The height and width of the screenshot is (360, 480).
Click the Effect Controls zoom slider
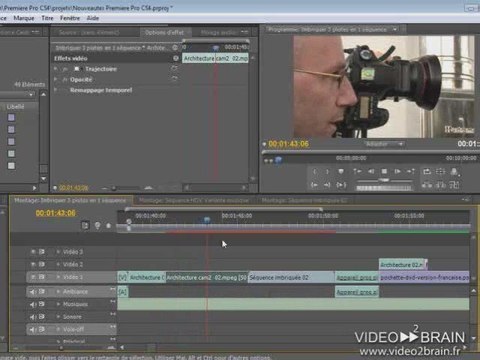[x=114, y=188]
